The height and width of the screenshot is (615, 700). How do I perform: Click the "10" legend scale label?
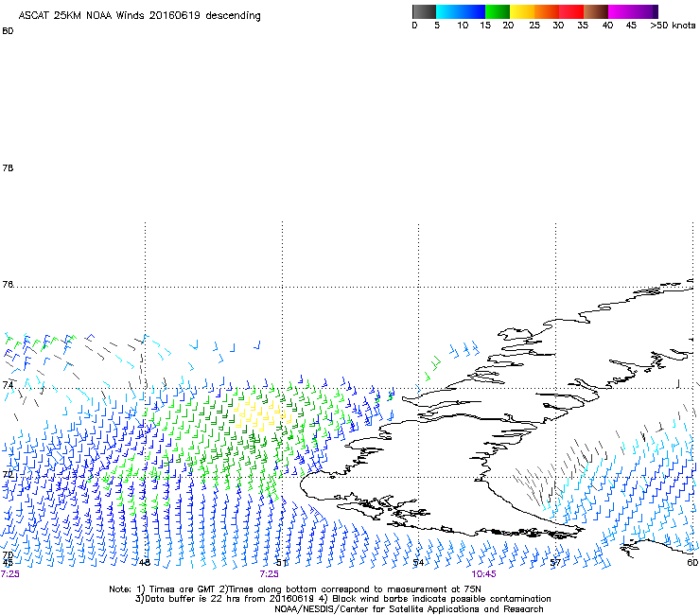463,26
